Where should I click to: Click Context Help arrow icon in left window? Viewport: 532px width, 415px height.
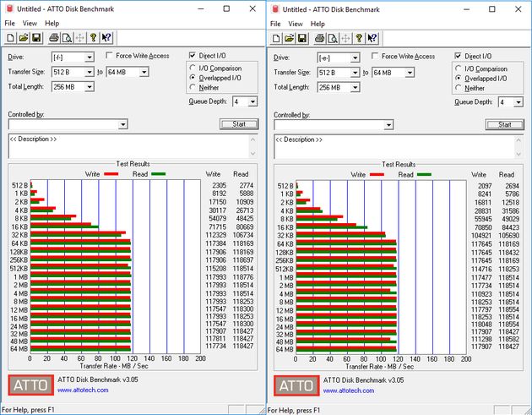tap(106, 38)
